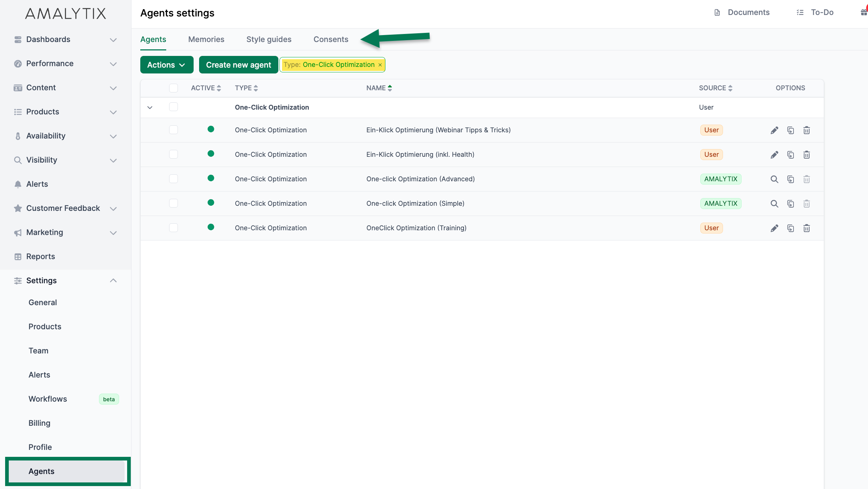The height and width of the screenshot is (489, 868).
Task: Click the Alerts bell in sidebar
Action: click(18, 184)
